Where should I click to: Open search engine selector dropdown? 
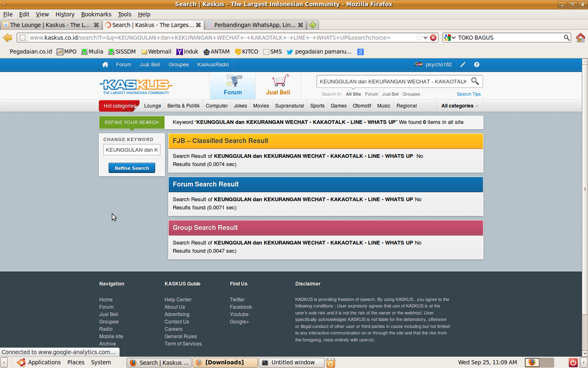450,38
